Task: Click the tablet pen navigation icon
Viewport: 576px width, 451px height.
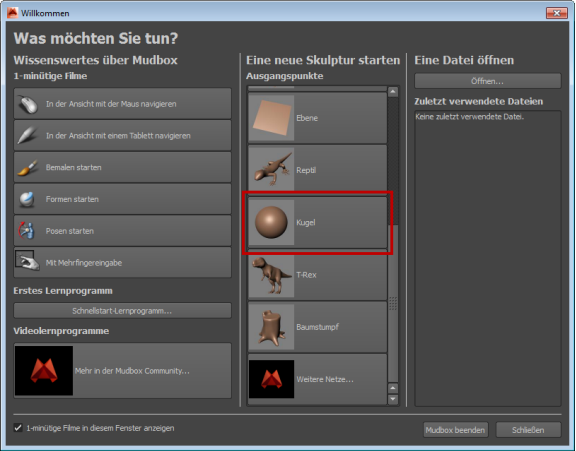Action: tap(28, 136)
